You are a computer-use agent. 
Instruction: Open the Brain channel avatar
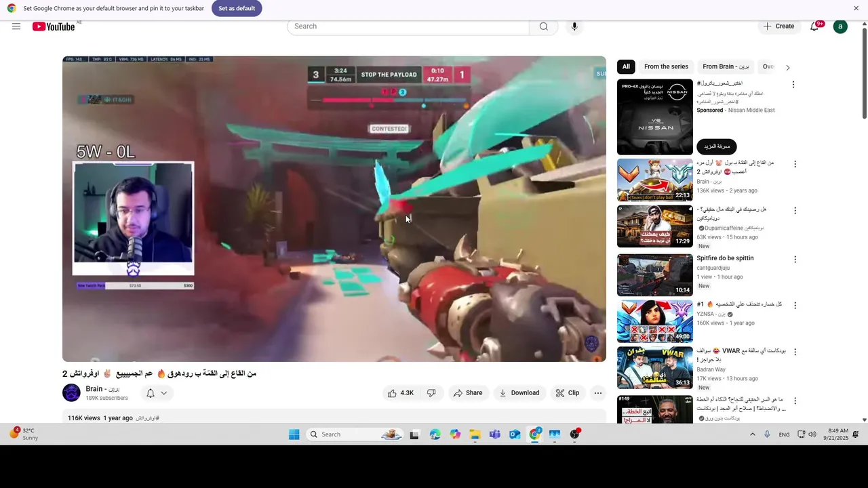(x=71, y=392)
